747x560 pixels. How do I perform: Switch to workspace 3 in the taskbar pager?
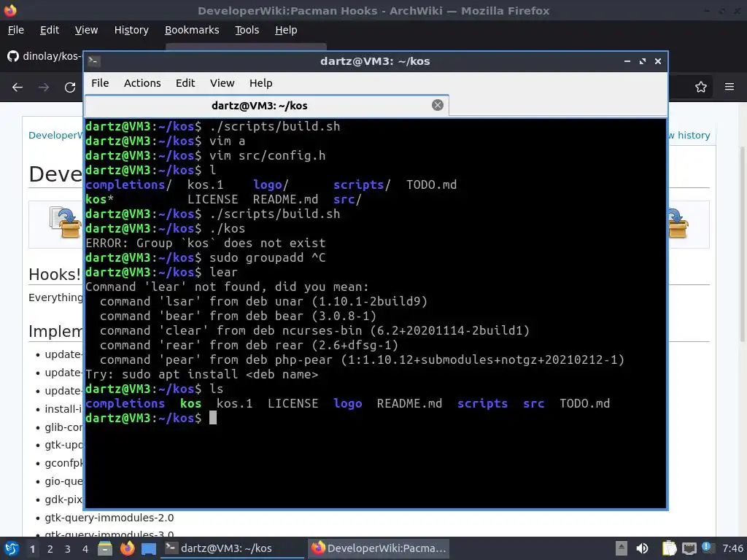[x=68, y=549]
